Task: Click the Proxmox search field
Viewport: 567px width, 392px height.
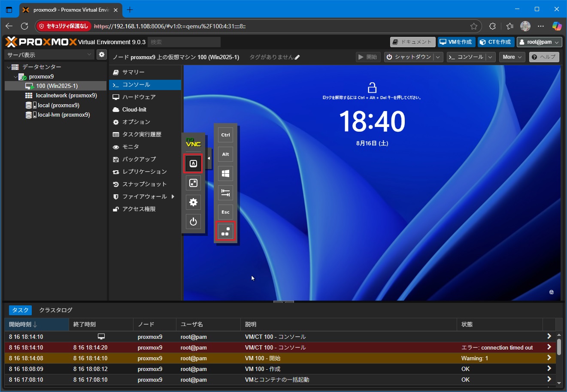Action: (184, 42)
